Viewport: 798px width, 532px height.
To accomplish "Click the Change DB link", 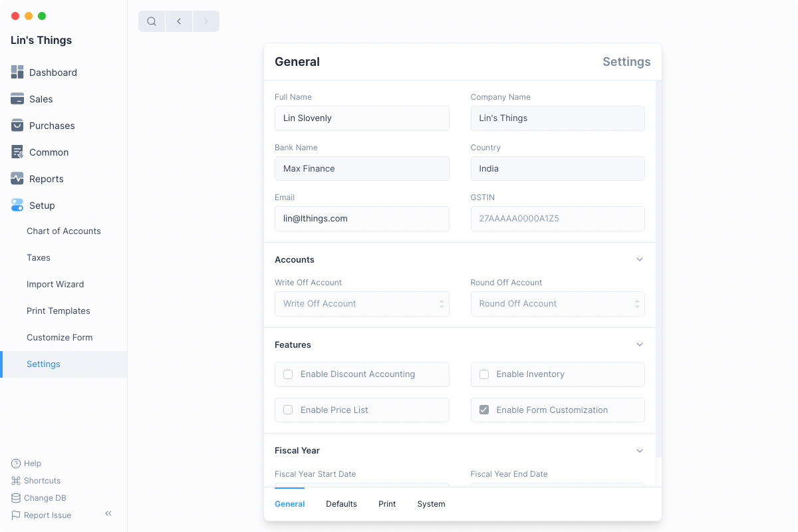I will [45, 498].
